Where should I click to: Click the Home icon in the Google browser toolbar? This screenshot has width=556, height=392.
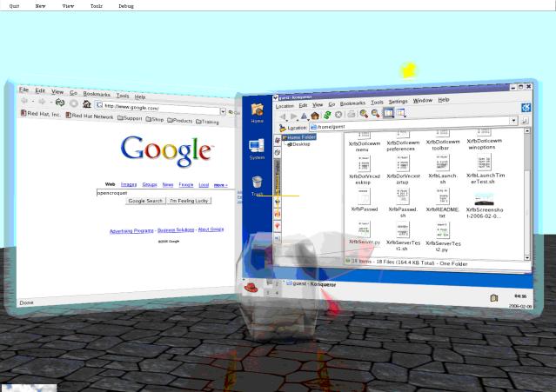tap(86, 104)
